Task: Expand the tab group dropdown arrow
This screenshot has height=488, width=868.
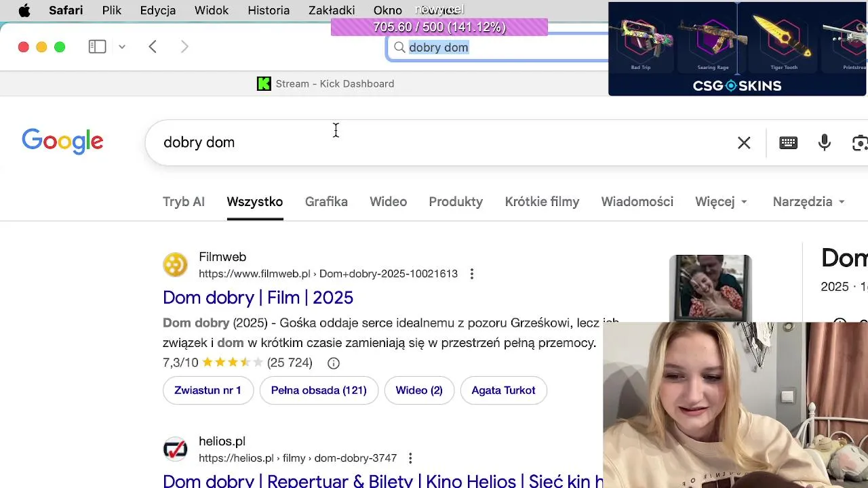Action: click(x=122, y=47)
